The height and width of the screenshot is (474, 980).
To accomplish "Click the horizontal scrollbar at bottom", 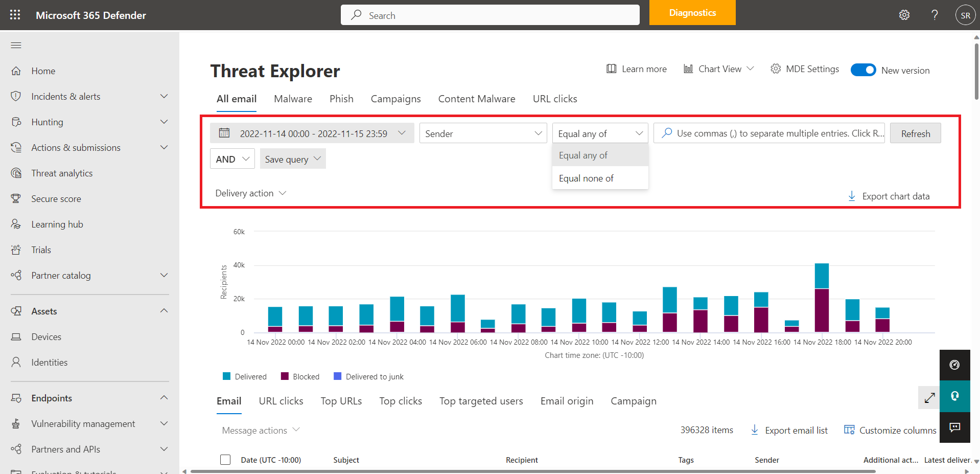I will (x=533, y=471).
